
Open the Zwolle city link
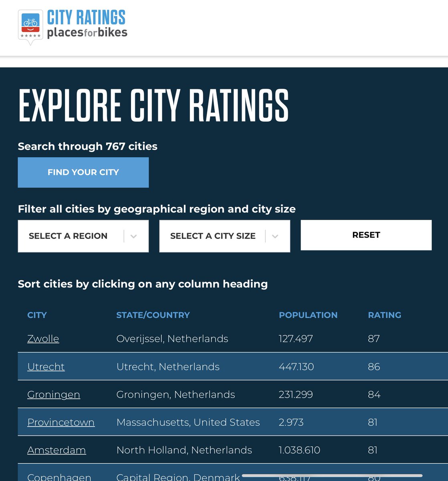coord(43,339)
